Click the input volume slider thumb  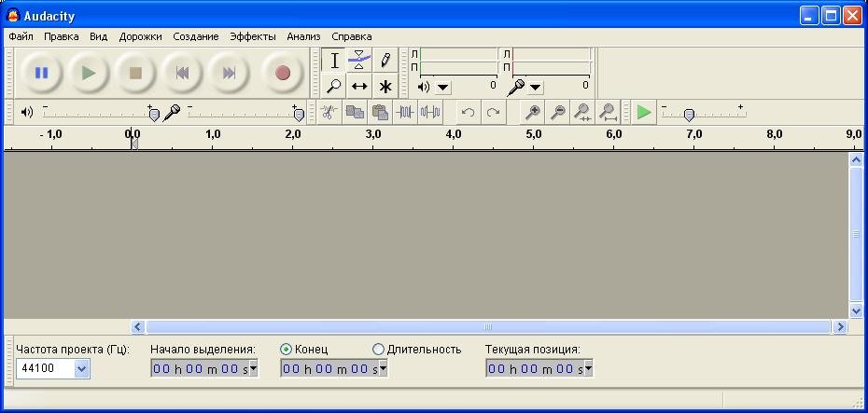click(299, 115)
